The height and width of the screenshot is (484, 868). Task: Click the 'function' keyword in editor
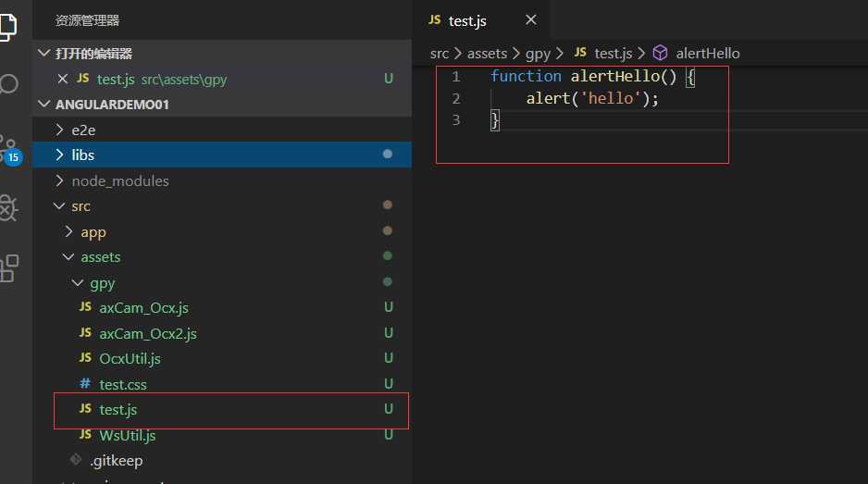coord(526,76)
